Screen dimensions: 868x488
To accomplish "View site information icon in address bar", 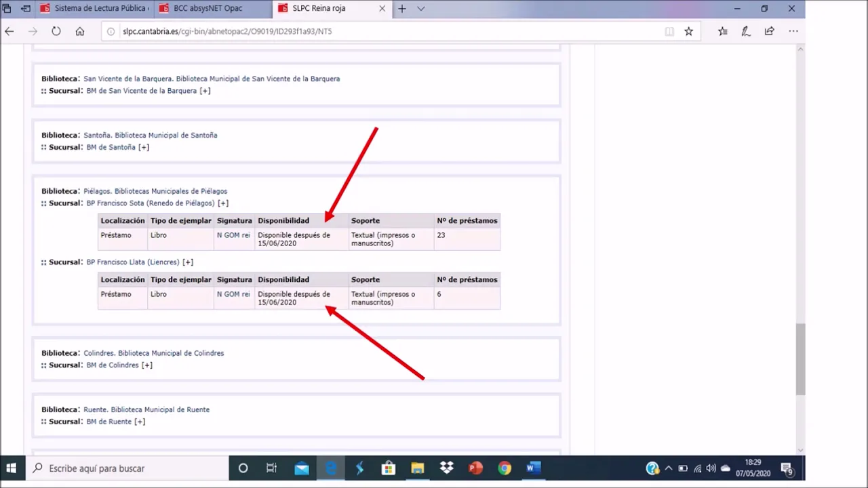I will pos(111,31).
